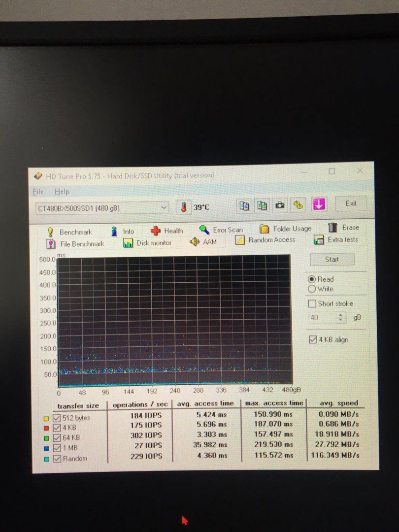Click the HD Tune title bar app icon
The image size is (399, 532).
tap(38, 176)
